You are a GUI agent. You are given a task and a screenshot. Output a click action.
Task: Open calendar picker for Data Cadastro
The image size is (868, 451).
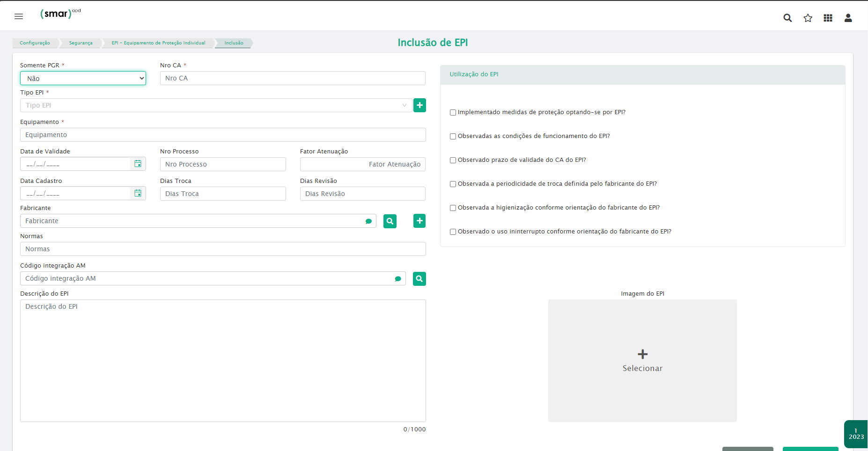pos(138,193)
